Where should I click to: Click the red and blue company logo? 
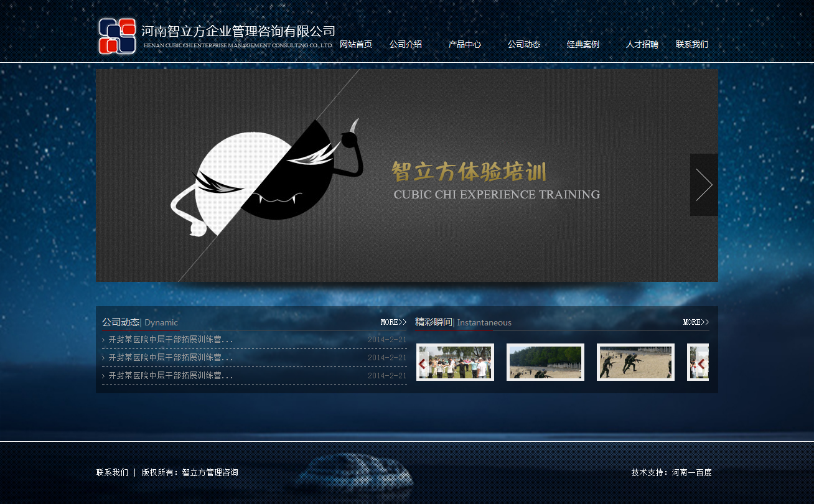click(117, 36)
